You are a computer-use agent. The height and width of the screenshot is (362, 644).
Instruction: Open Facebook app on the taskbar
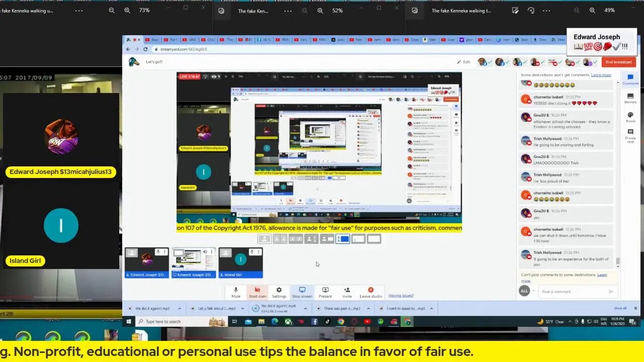(314, 321)
